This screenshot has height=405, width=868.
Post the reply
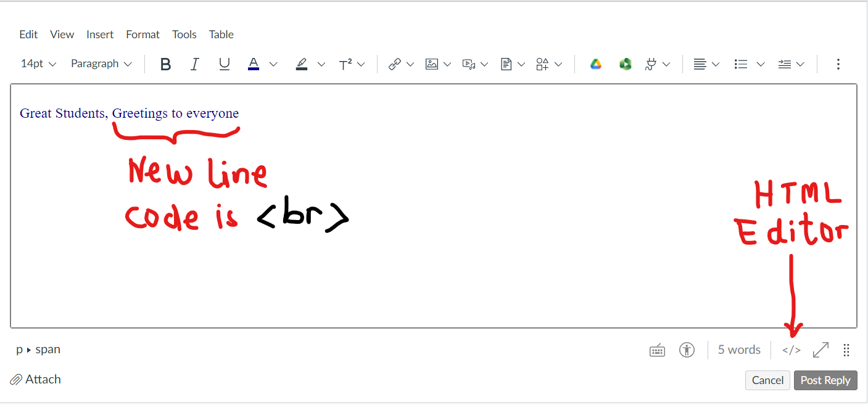[x=825, y=380]
